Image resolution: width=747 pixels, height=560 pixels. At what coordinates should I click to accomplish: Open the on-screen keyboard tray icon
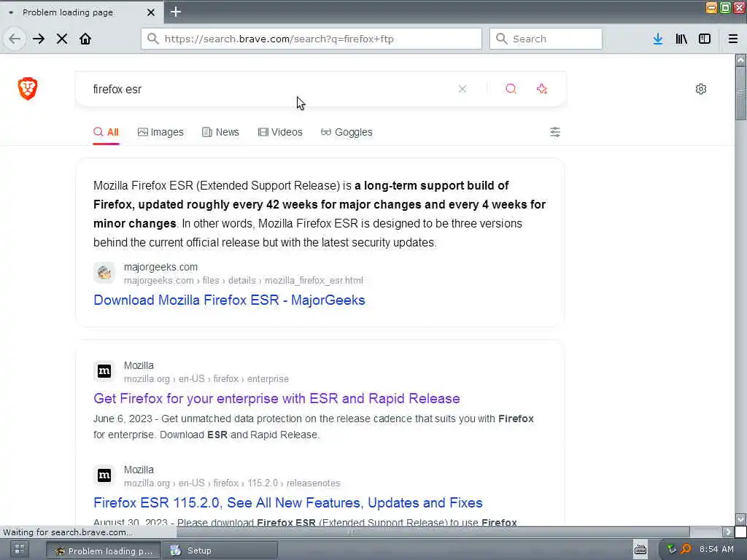point(640,550)
